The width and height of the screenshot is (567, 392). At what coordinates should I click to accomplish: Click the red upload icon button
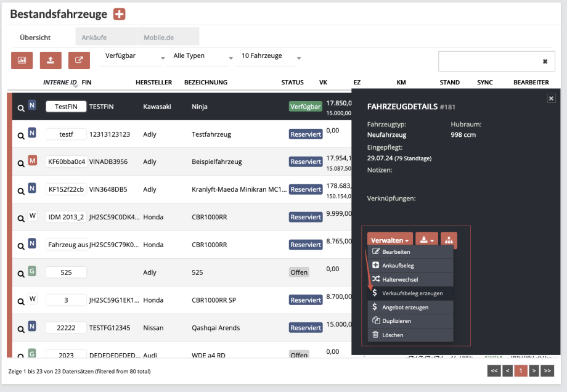51,60
